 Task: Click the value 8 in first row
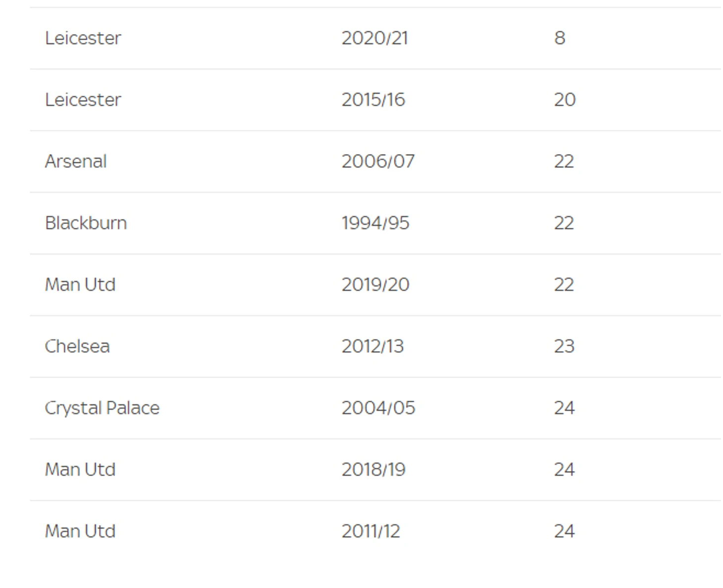[x=560, y=38]
